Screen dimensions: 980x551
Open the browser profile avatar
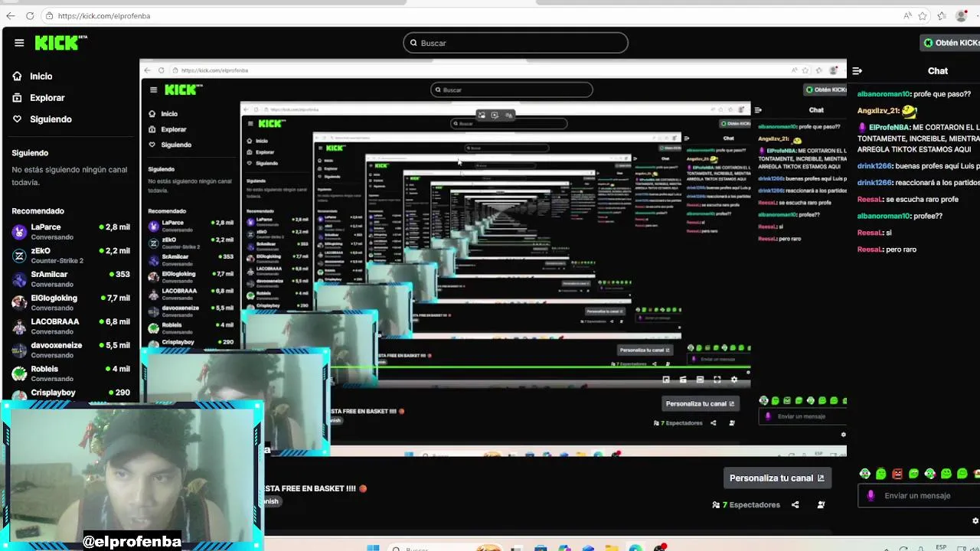click(x=962, y=15)
